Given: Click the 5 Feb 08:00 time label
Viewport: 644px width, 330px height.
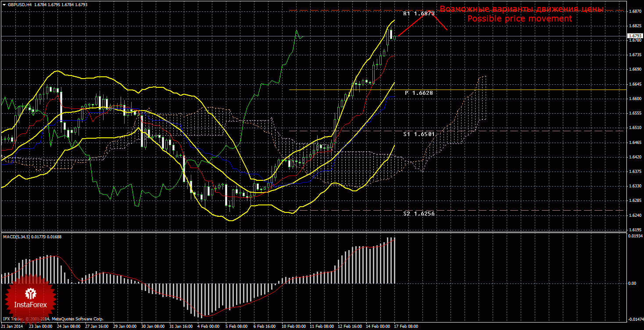Looking at the screenshot, I should click(236, 326).
